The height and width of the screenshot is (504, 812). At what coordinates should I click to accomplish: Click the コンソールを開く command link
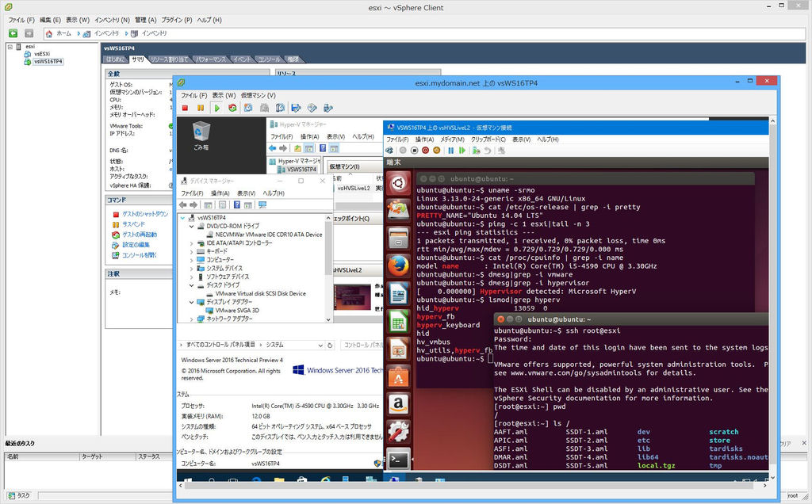(140, 255)
